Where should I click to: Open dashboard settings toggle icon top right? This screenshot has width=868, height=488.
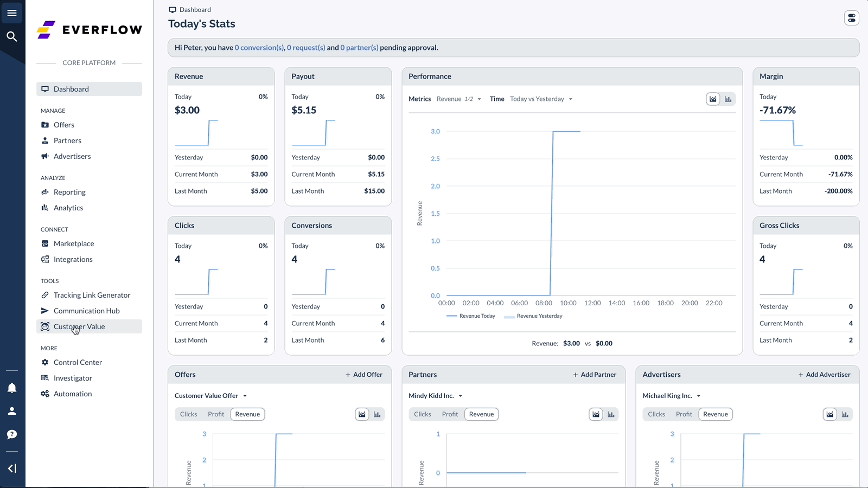(852, 18)
